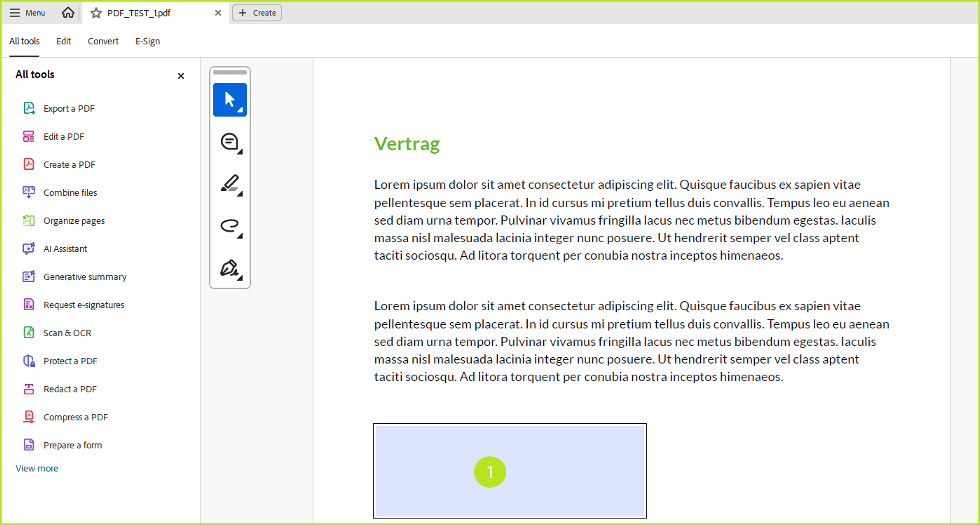Image resolution: width=980 pixels, height=525 pixels.
Task: Open the Generative summary tool
Action: coord(85,277)
